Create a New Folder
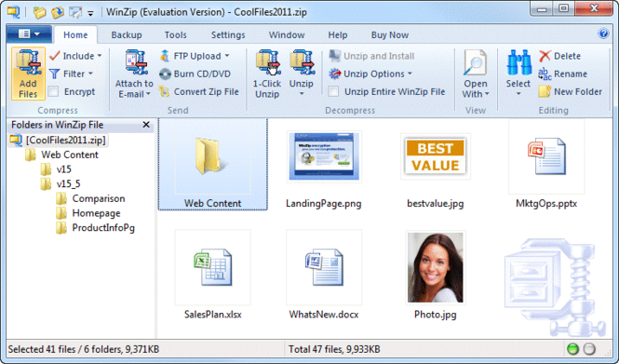The image size is (619, 364). point(570,91)
